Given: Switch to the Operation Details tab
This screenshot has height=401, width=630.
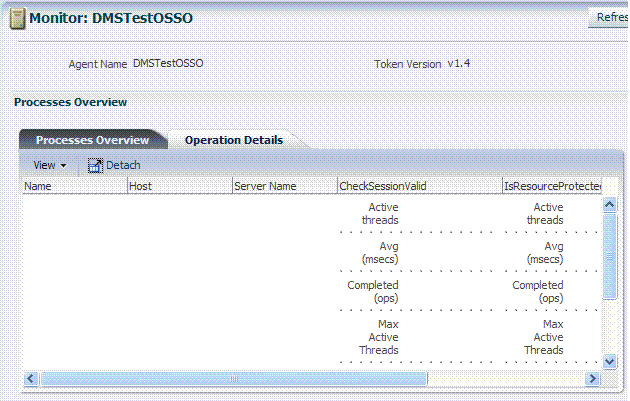Looking at the screenshot, I should 234,140.
